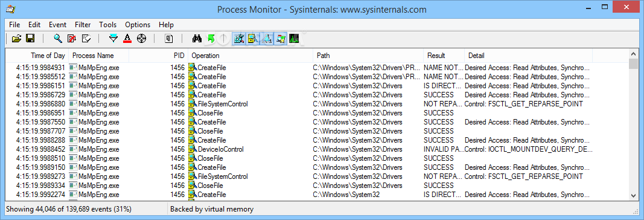Open the Filter menu
This screenshot has height=220, width=644.
(x=83, y=25)
